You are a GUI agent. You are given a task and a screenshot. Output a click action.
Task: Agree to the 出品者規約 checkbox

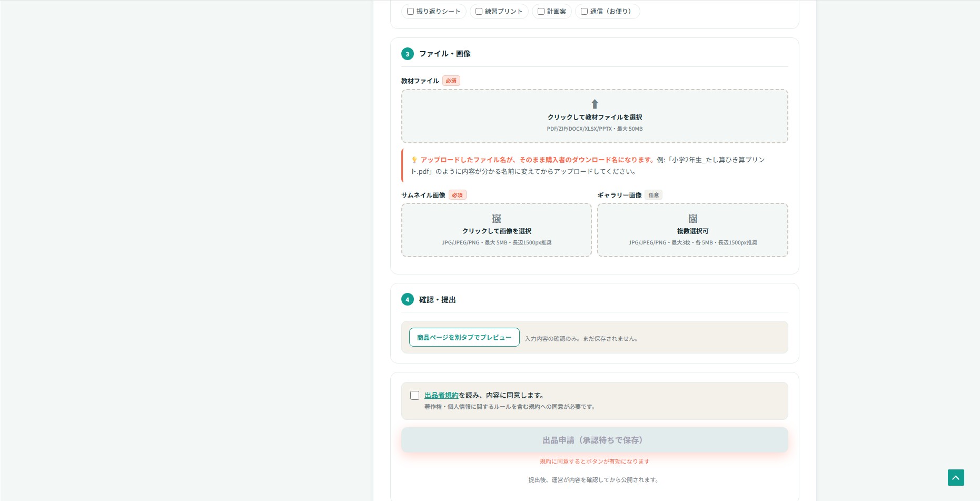[x=415, y=395]
